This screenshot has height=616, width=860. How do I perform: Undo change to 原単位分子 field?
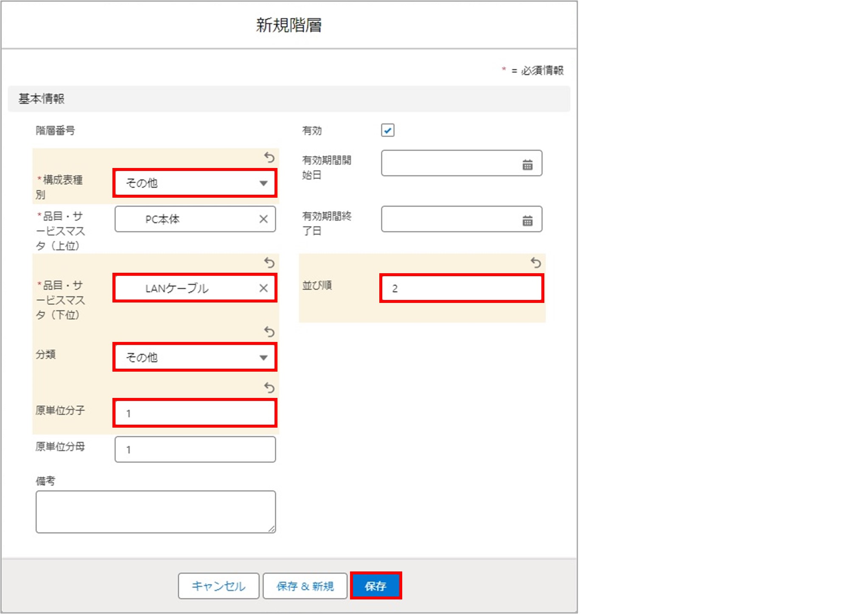pos(269,387)
